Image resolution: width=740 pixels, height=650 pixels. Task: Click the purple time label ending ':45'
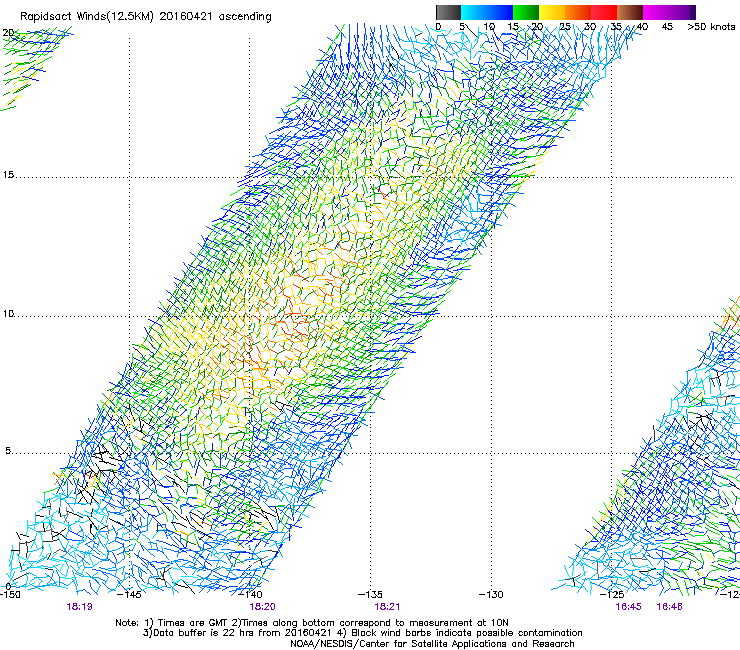[x=628, y=607]
